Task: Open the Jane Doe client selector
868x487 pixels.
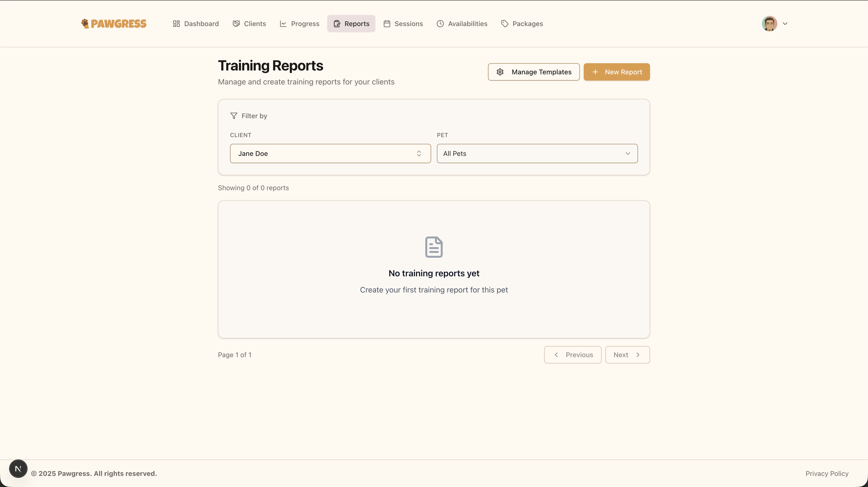Action: click(x=330, y=153)
